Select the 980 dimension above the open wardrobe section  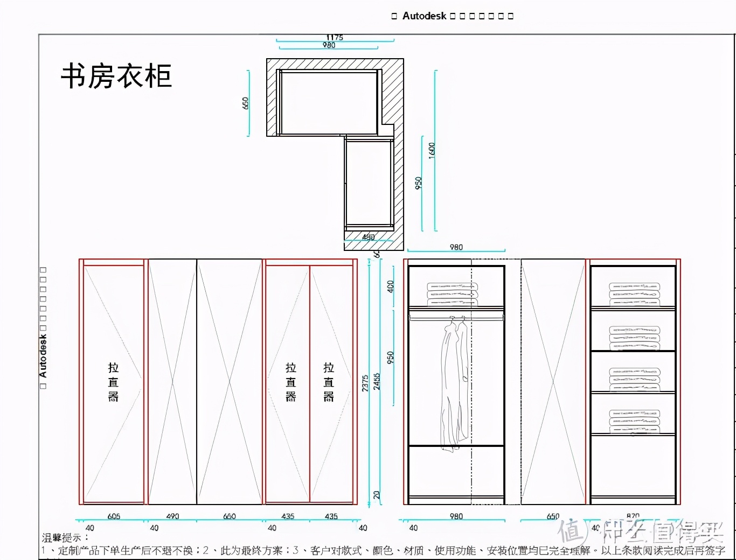point(456,247)
